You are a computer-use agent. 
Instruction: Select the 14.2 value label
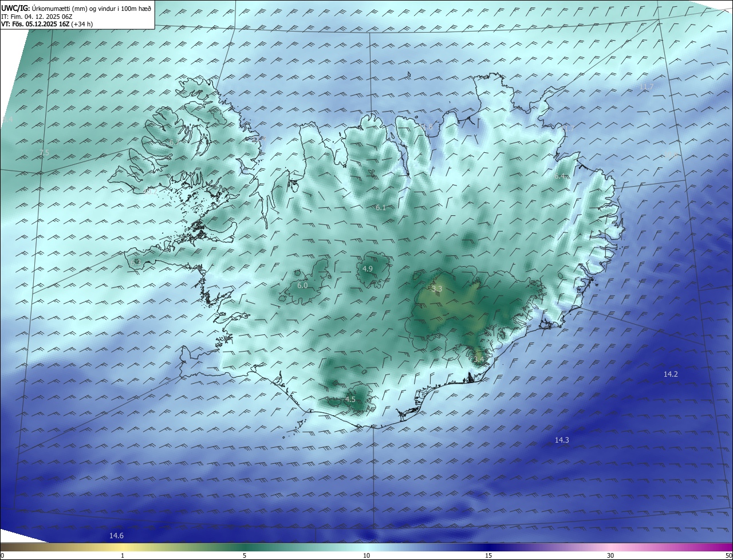tap(671, 374)
